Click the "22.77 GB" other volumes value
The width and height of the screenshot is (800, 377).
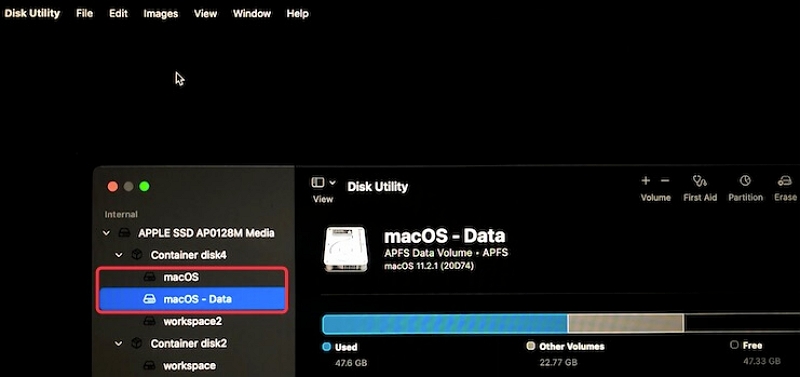click(x=558, y=363)
